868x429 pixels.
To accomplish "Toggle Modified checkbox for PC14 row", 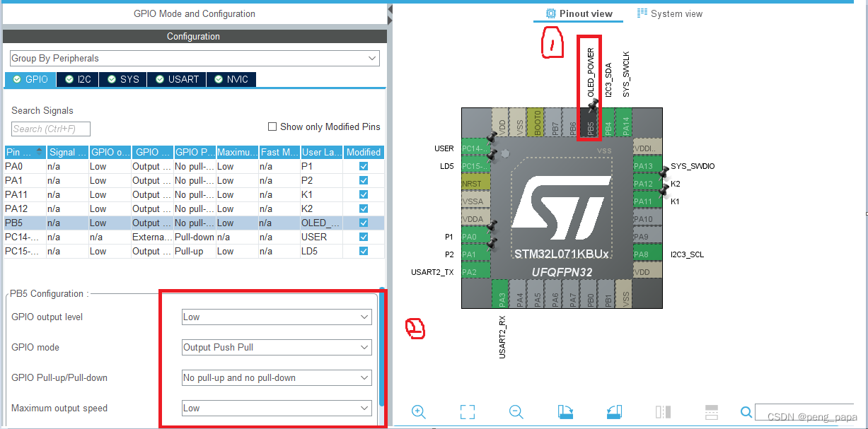I will point(364,237).
